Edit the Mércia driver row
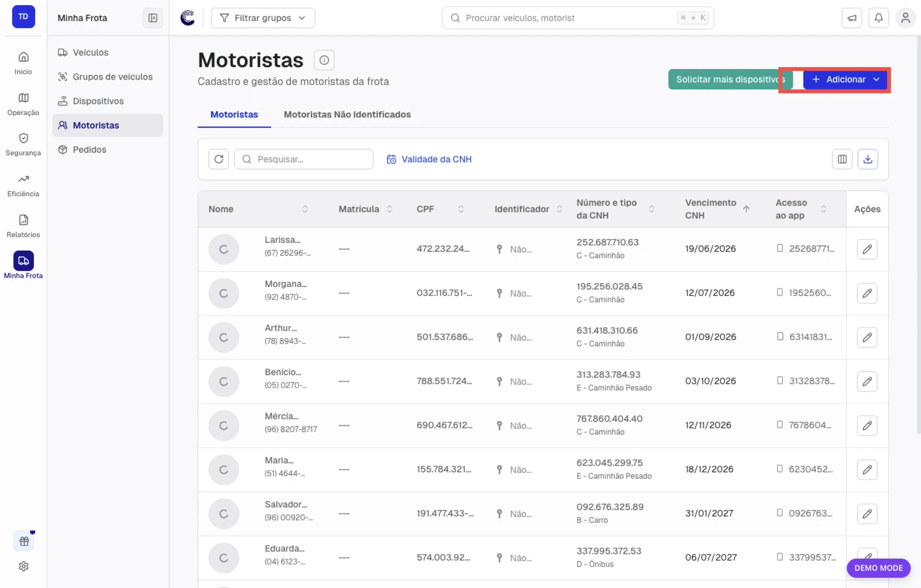The width and height of the screenshot is (921, 588). (x=867, y=426)
